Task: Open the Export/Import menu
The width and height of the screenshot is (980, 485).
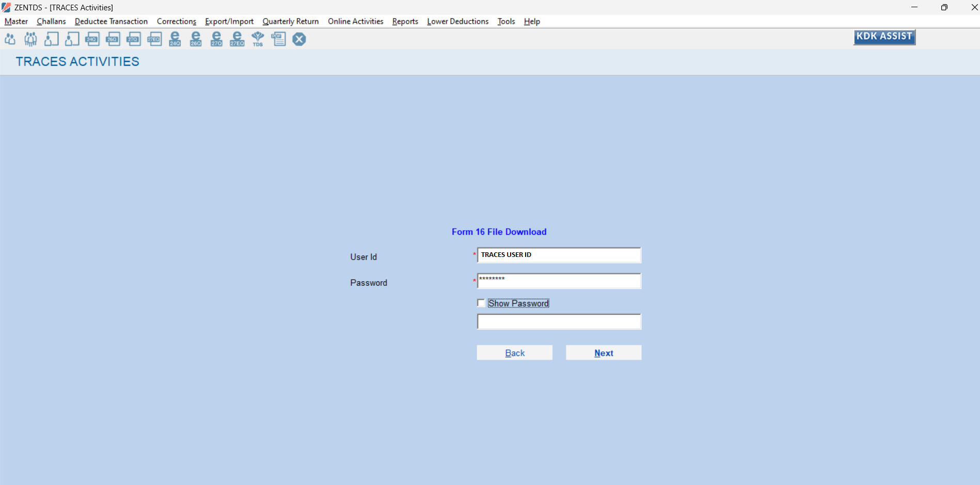Action: [229, 21]
